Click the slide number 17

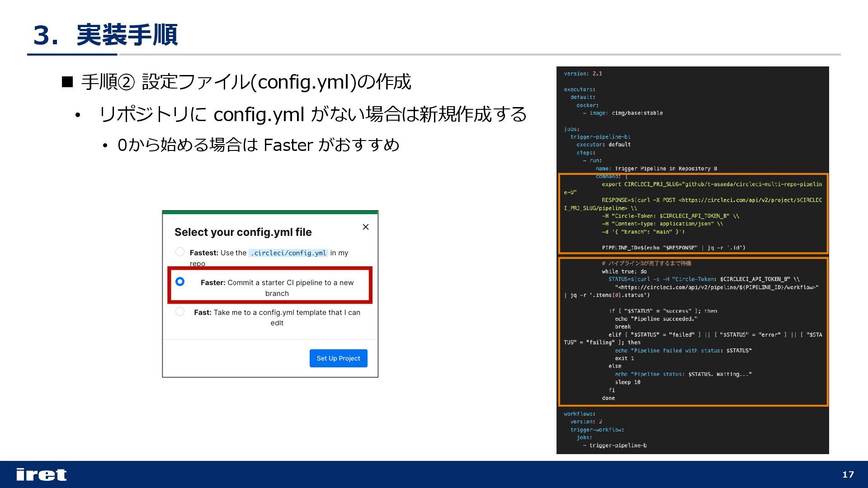point(848,474)
